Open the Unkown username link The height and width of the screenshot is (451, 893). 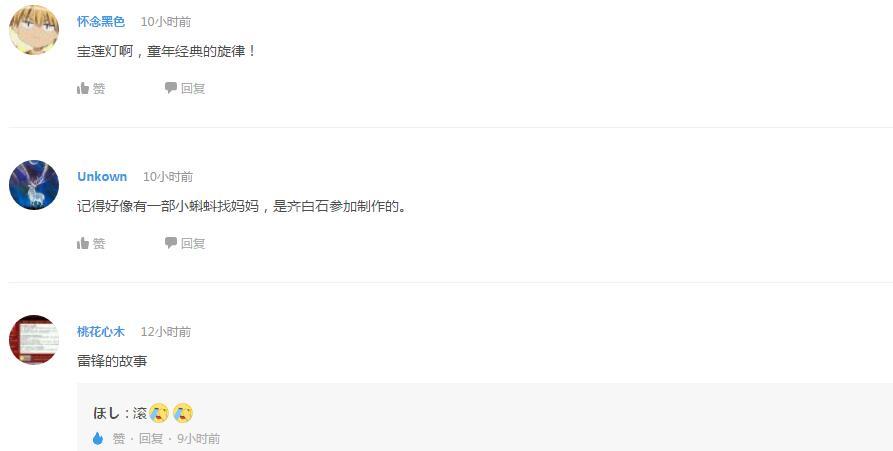pos(102,177)
